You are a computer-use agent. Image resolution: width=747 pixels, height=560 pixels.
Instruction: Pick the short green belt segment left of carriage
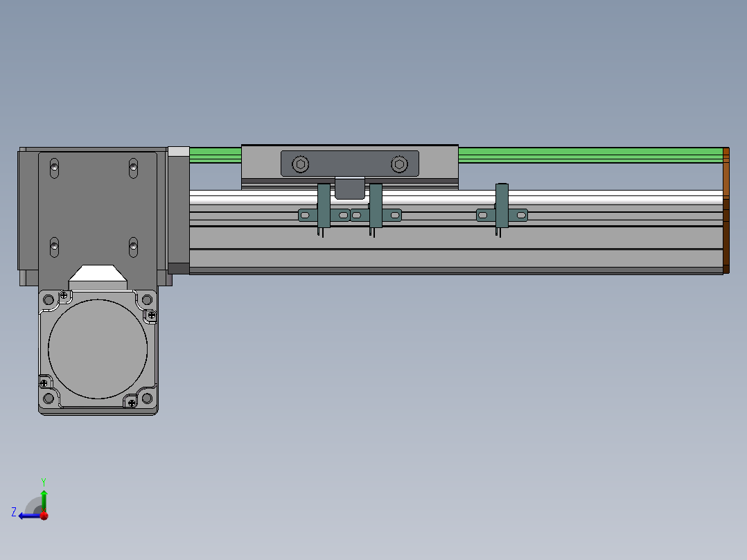(216, 155)
